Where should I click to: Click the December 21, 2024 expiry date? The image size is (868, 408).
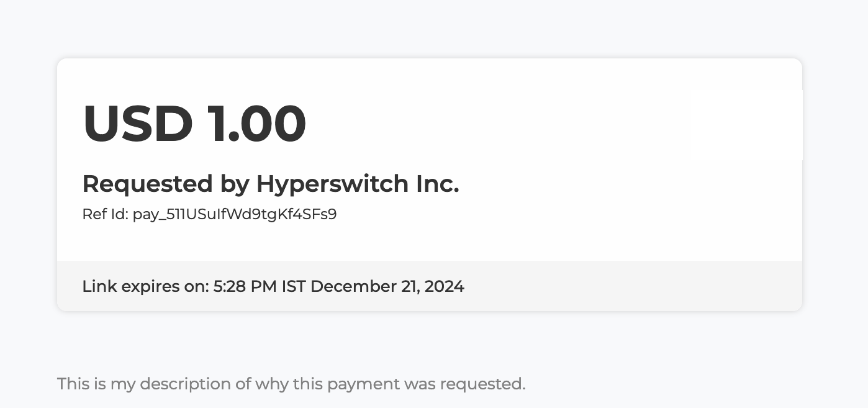click(x=387, y=287)
